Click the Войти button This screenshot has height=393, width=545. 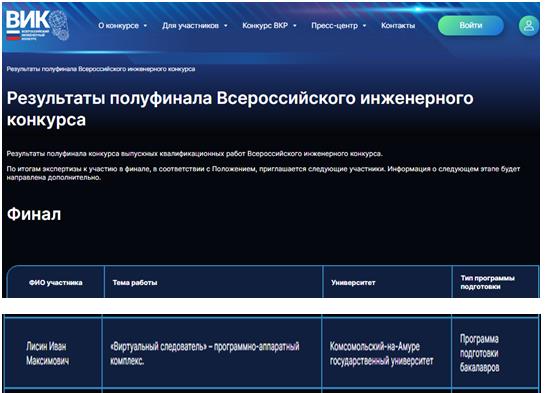(x=471, y=25)
